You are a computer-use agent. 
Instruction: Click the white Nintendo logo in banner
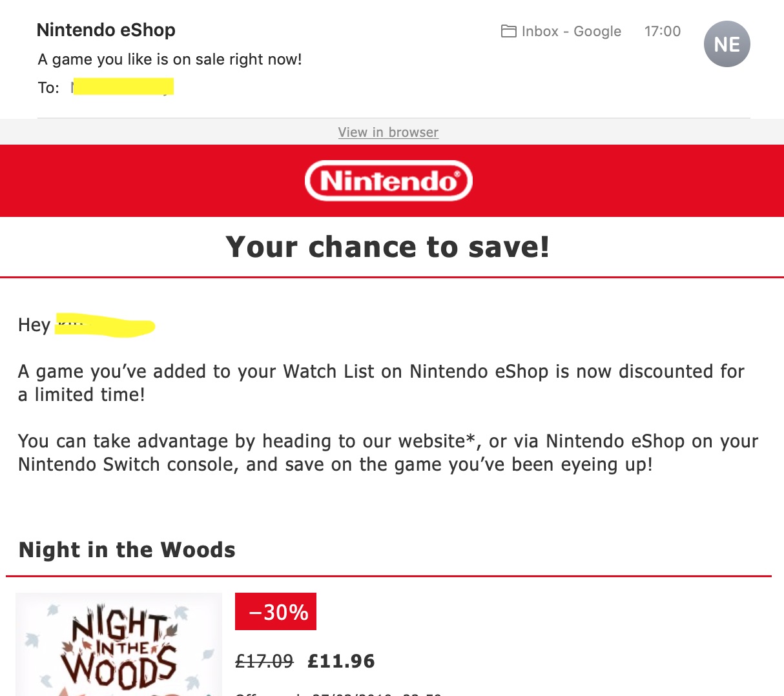point(389,181)
